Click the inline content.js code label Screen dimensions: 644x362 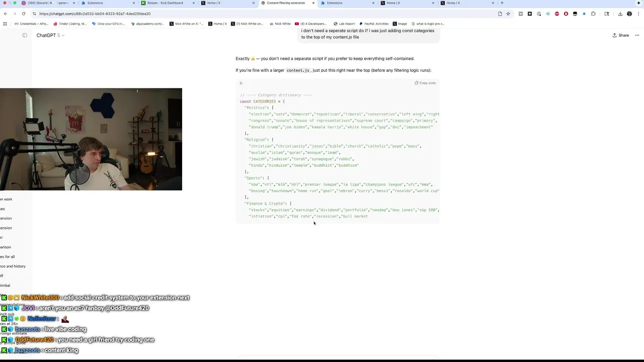coord(298,70)
